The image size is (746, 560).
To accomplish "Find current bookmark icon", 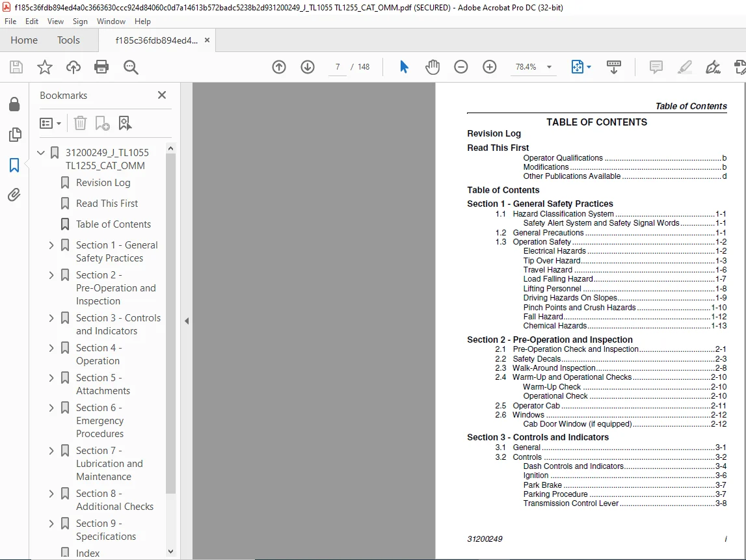I will [125, 124].
